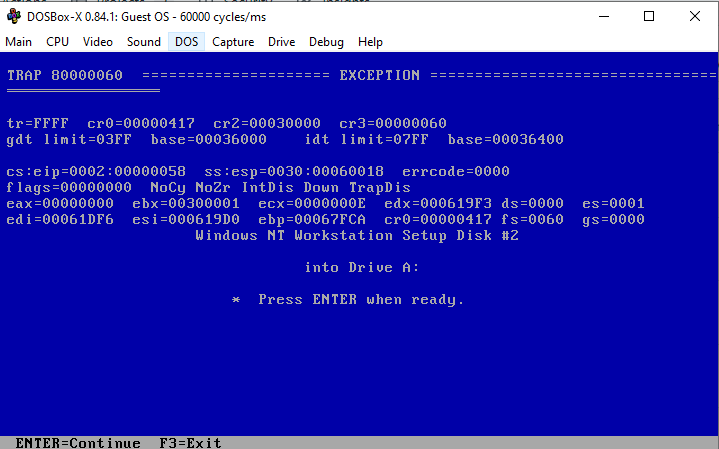Click the 'NoZr' flag text
Screen dimensions: 719x449
[213, 188]
